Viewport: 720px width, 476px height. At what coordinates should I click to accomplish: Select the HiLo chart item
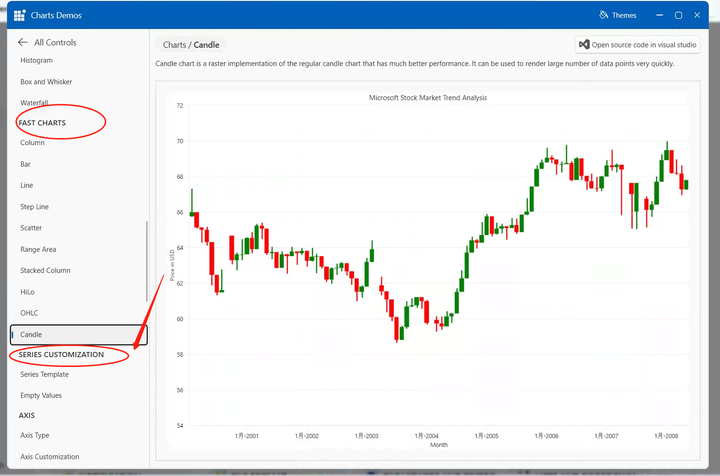27,292
